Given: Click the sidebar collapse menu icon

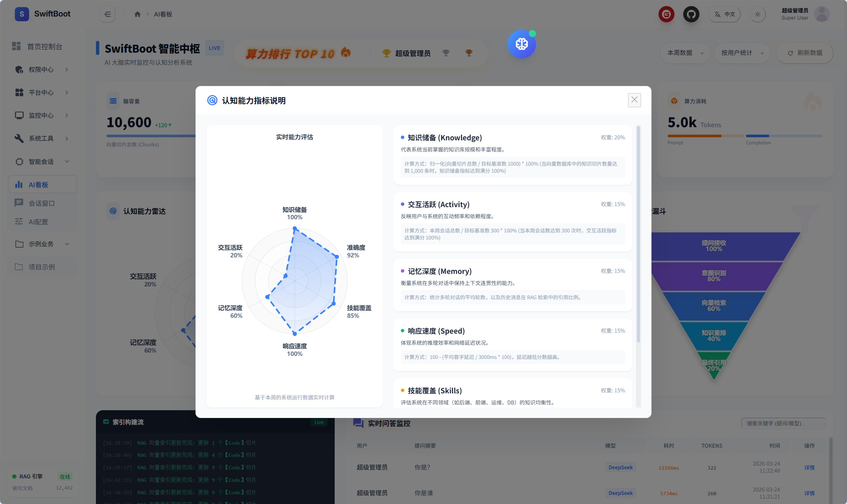Looking at the screenshot, I should [x=107, y=14].
